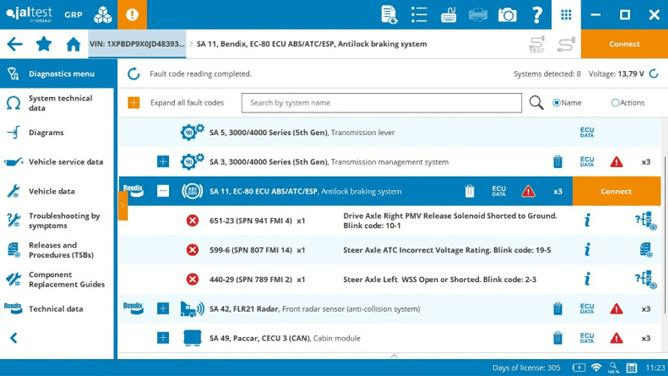Open ECU data for SA 5 Transmission lever
Image resolution: width=668 pixels, height=376 pixels.
click(x=587, y=132)
